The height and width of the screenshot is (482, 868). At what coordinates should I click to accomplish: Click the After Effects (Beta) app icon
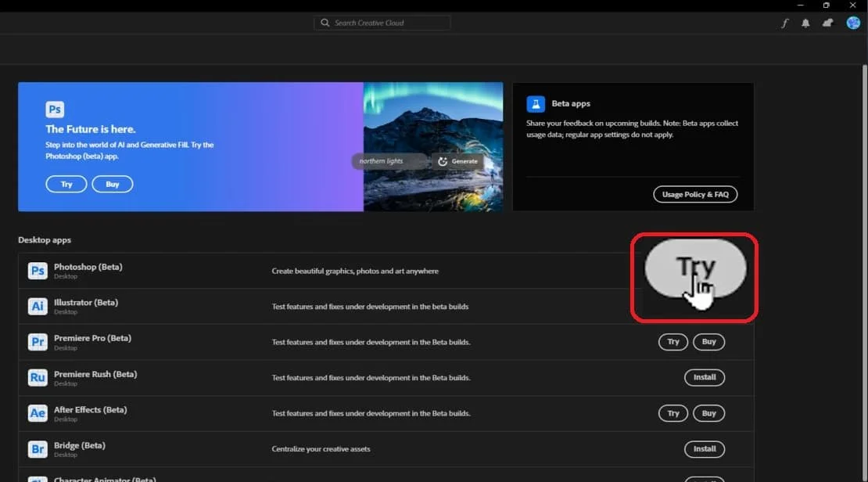[38, 413]
